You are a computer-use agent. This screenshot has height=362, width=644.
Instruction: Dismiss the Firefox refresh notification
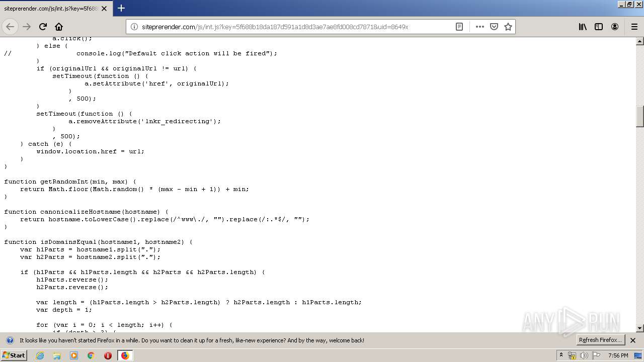pyautogui.click(x=633, y=340)
